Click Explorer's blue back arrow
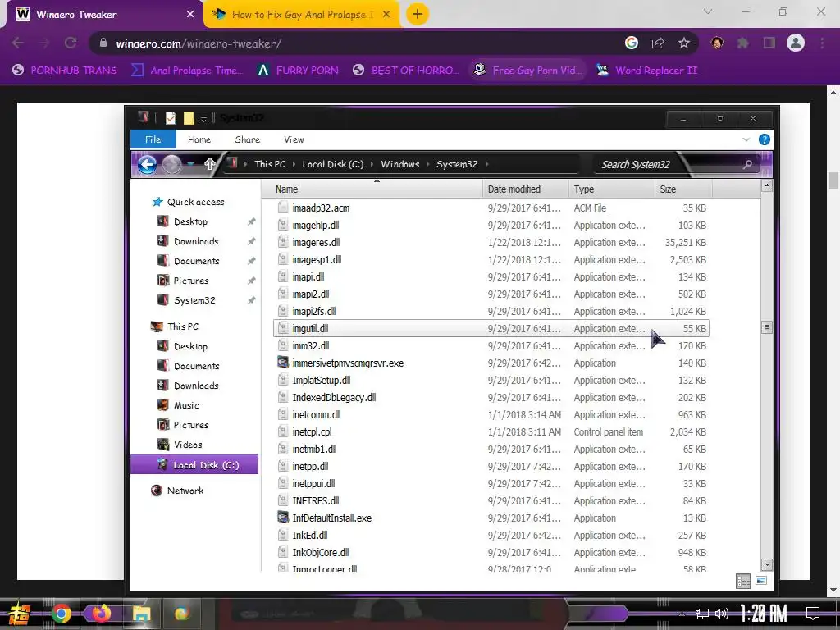 [x=148, y=164]
